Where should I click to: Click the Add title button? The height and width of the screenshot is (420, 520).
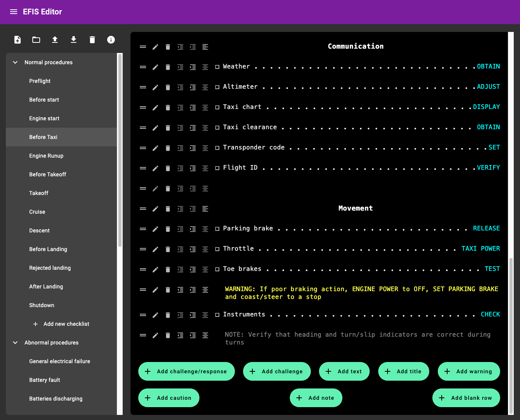click(x=404, y=371)
